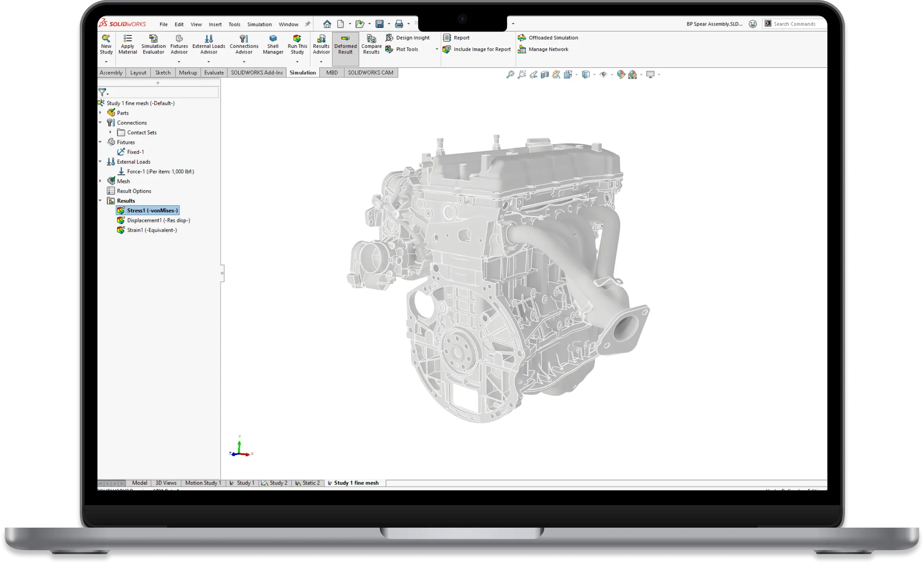The width and height of the screenshot is (924, 564).
Task: Open Compare Results
Action: [371, 45]
